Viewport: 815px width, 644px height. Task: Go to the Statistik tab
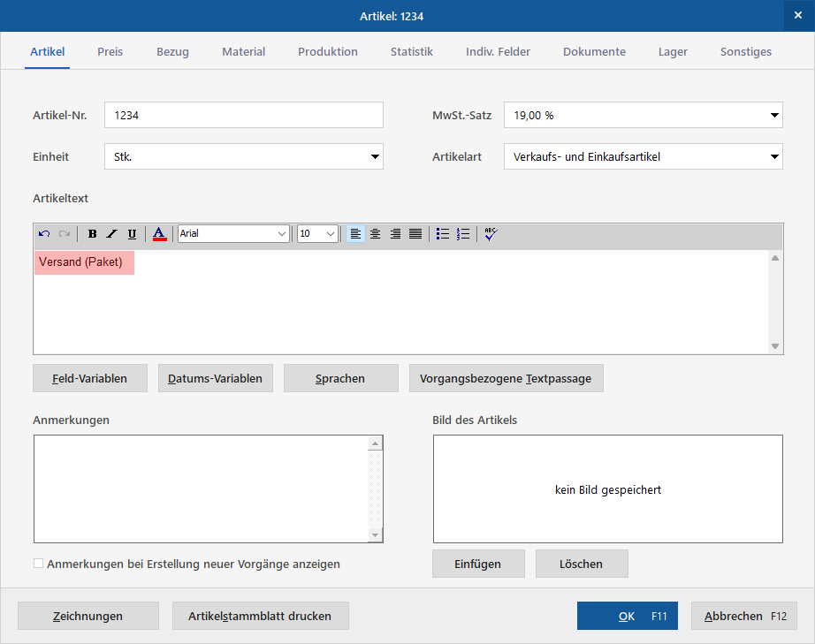[412, 52]
